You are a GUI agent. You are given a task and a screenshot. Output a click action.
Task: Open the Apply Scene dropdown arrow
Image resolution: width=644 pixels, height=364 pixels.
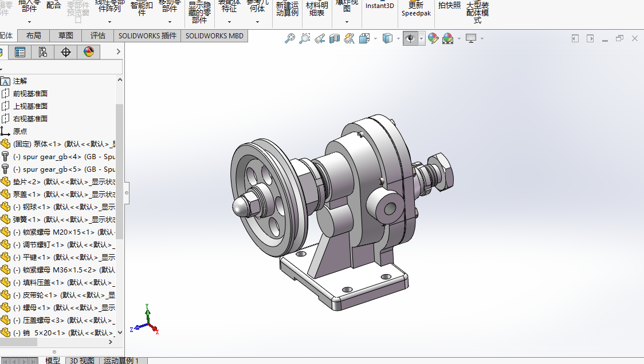click(x=459, y=38)
